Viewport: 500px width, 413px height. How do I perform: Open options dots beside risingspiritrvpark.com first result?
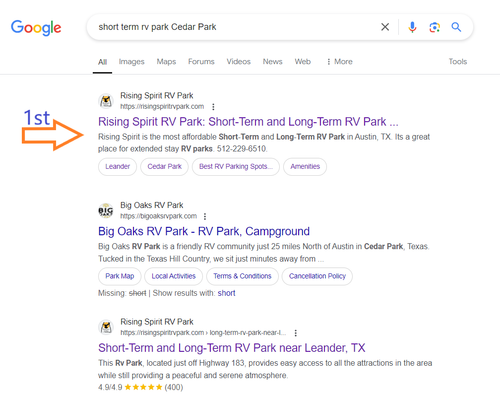(213, 107)
